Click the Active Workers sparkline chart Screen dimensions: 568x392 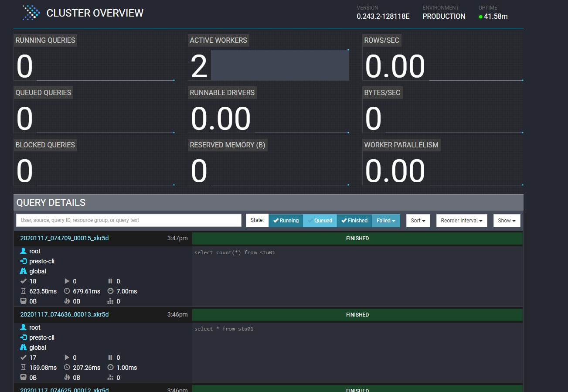280,65
